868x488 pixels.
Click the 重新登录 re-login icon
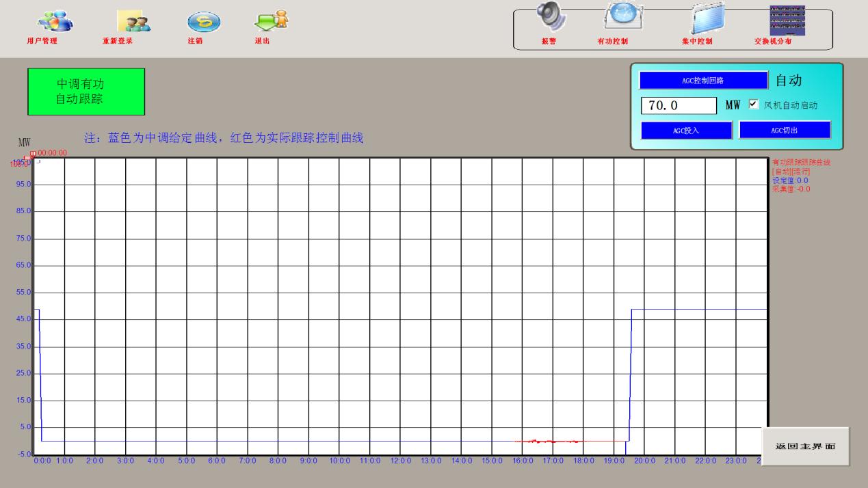tap(133, 23)
